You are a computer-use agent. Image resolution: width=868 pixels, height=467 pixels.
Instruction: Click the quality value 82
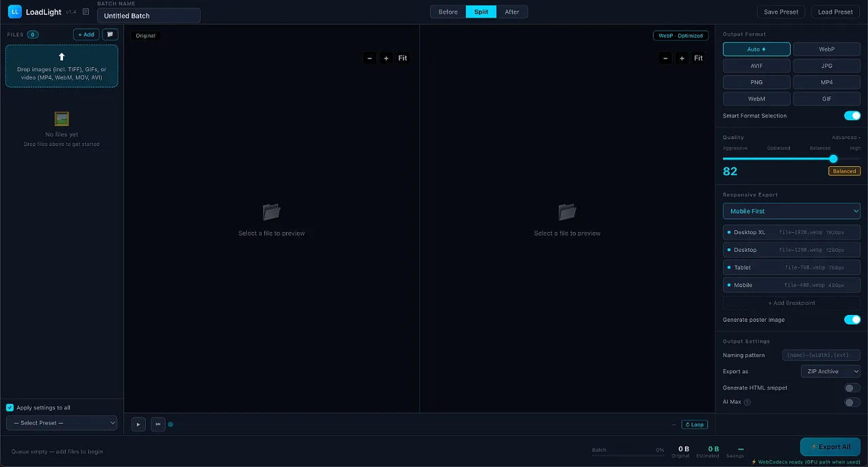[x=730, y=172]
